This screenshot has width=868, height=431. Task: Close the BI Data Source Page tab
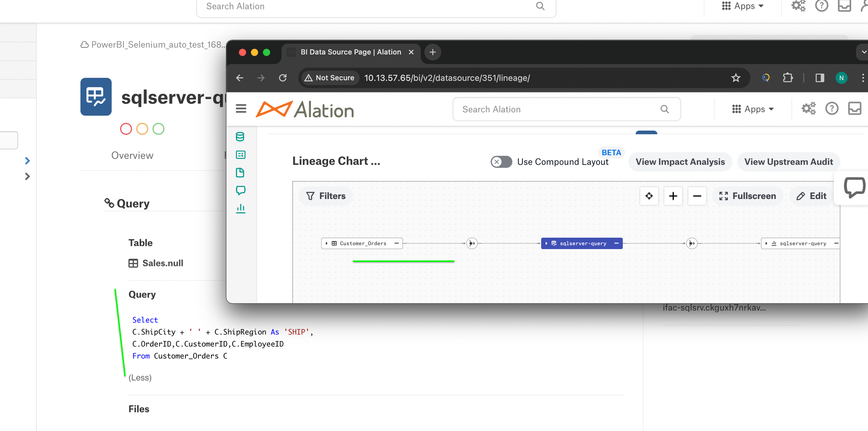(411, 52)
